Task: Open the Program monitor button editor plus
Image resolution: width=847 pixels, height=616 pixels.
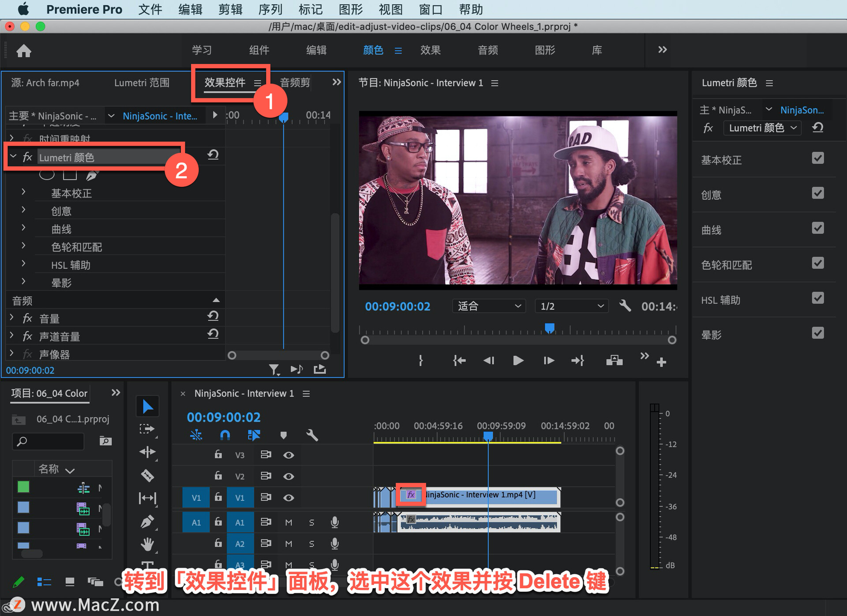Action: [x=661, y=363]
